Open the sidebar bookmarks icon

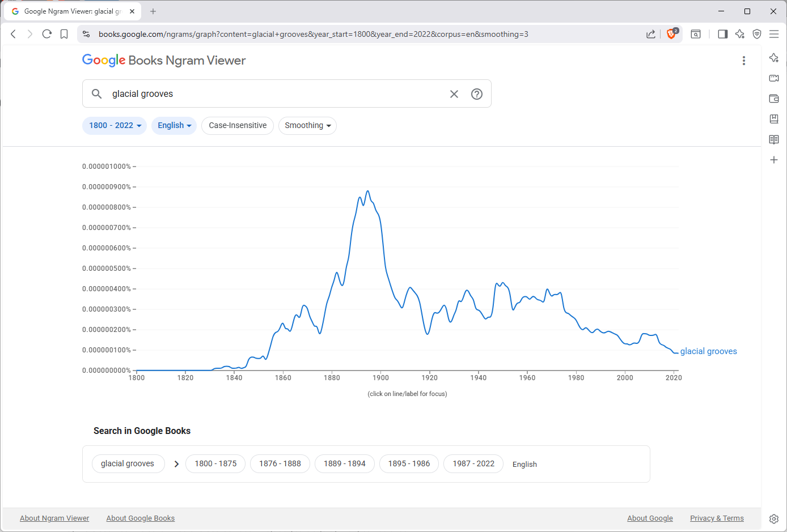[x=774, y=119]
